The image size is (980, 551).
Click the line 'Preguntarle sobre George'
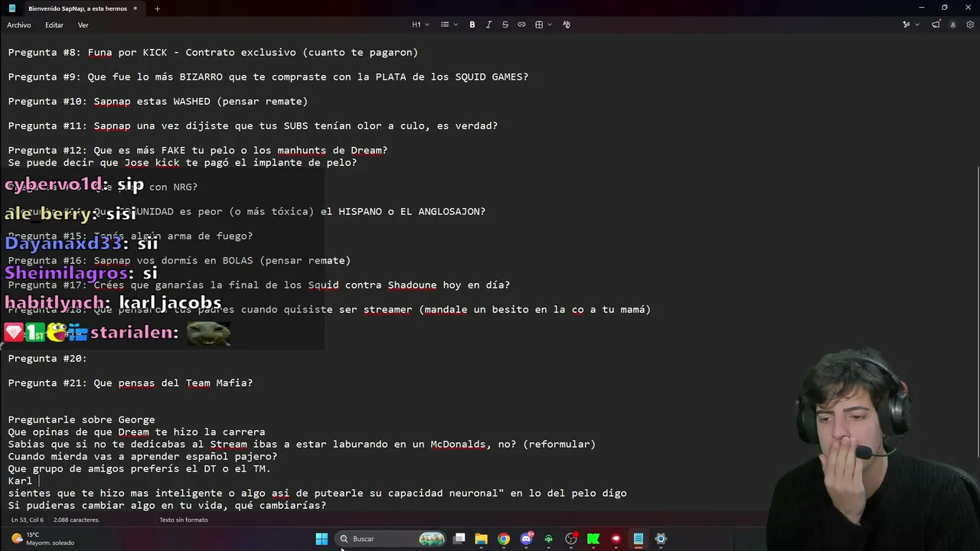click(81, 420)
